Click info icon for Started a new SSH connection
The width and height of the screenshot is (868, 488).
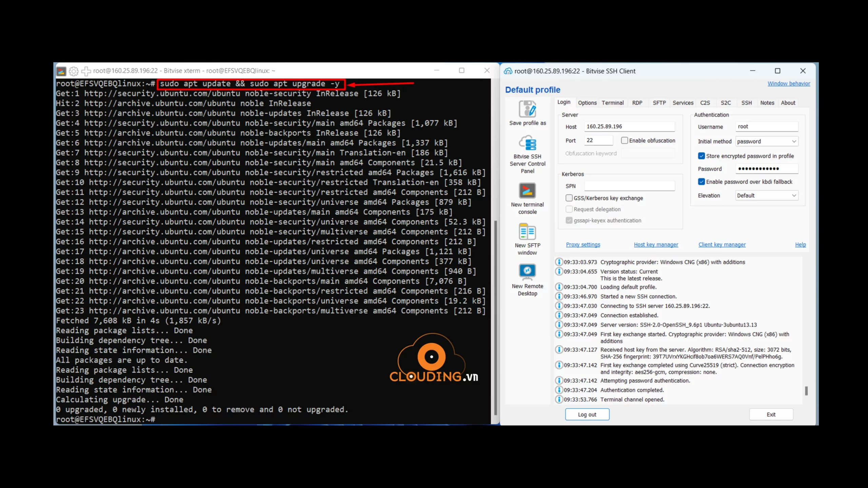(559, 296)
